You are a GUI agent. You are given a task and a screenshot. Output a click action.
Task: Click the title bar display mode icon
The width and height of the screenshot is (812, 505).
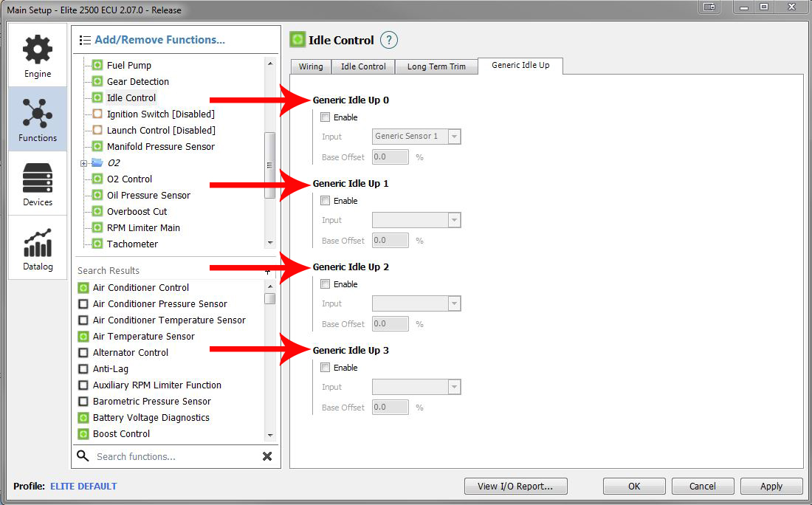coord(709,7)
